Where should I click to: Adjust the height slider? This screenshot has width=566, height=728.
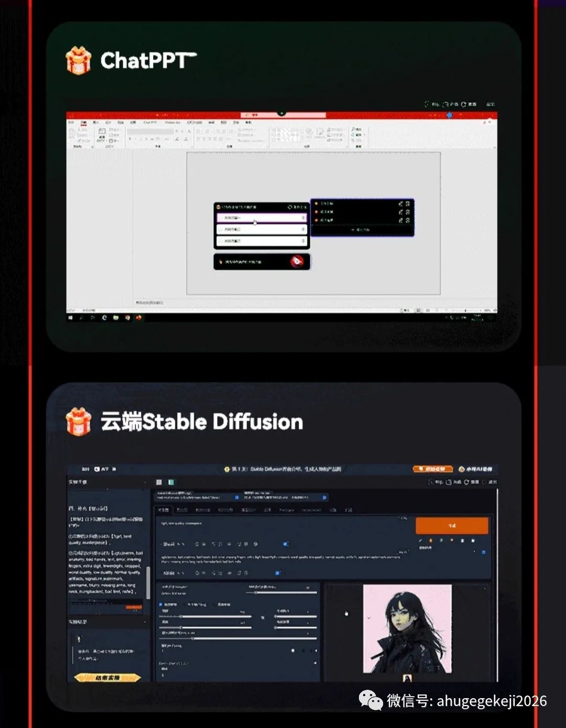pos(205,627)
